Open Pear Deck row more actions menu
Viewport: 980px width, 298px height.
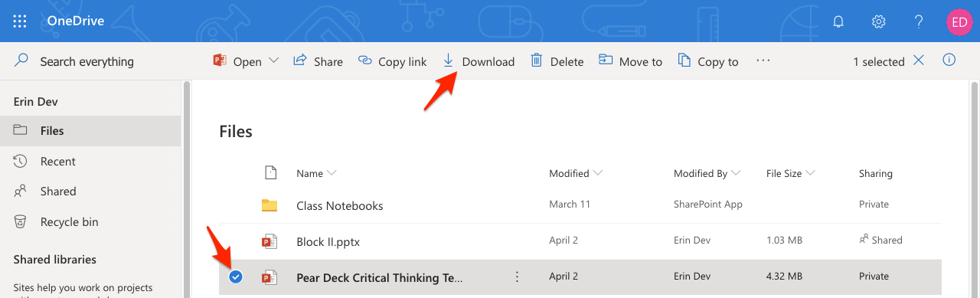pos(517,277)
